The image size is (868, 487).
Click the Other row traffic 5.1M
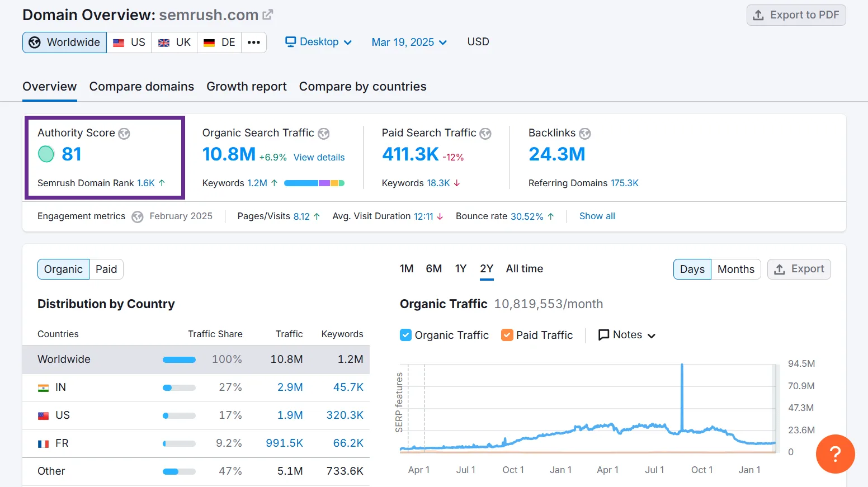point(290,471)
